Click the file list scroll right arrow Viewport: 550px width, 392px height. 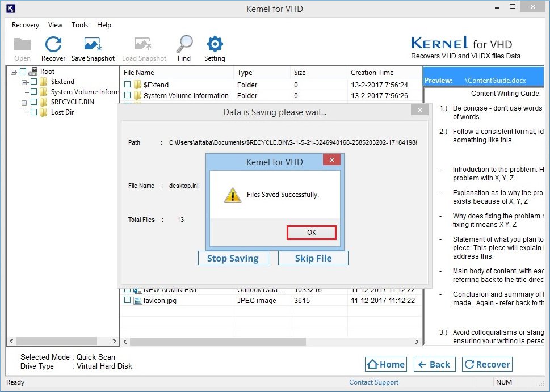[417, 342]
